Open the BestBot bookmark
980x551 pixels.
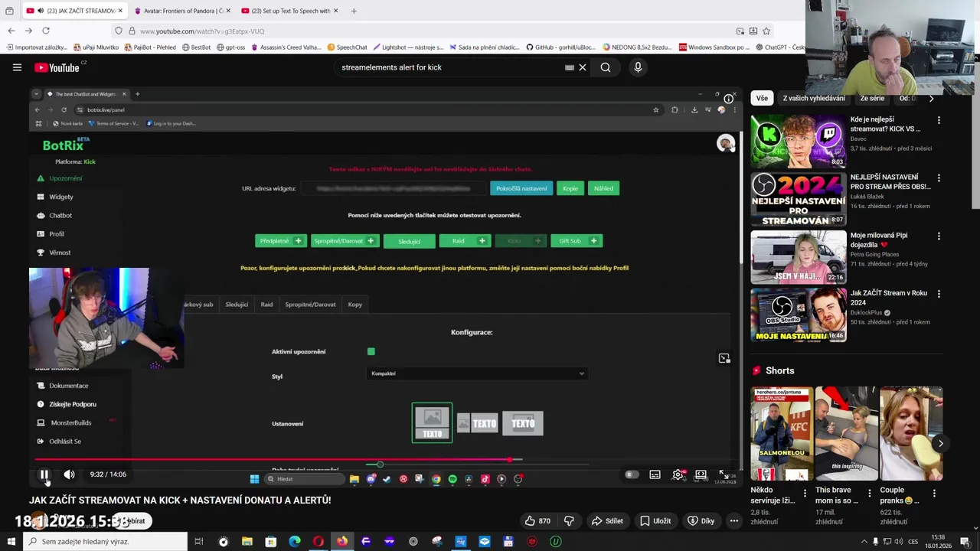(195, 47)
